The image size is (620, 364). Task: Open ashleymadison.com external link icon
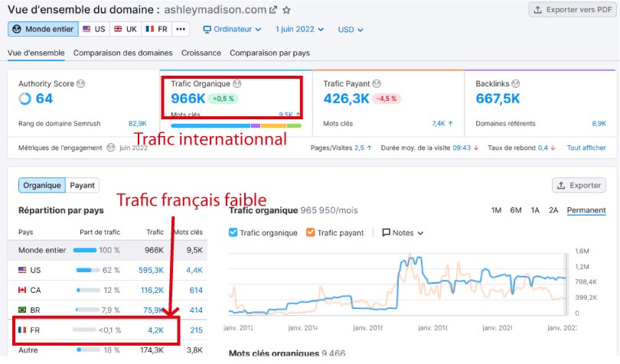pyautogui.click(x=272, y=10)
